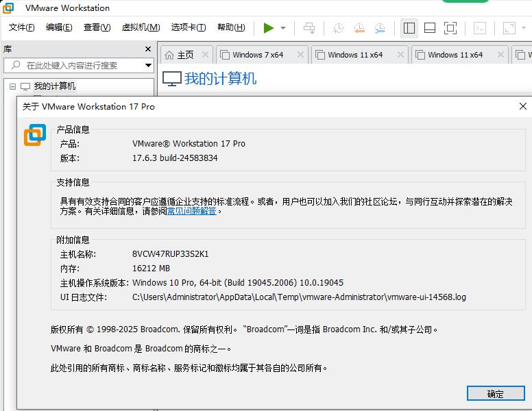Viewport: 532px width, 411px height.
Task: Open the library search filter dropdown
Action: [148, 66]
